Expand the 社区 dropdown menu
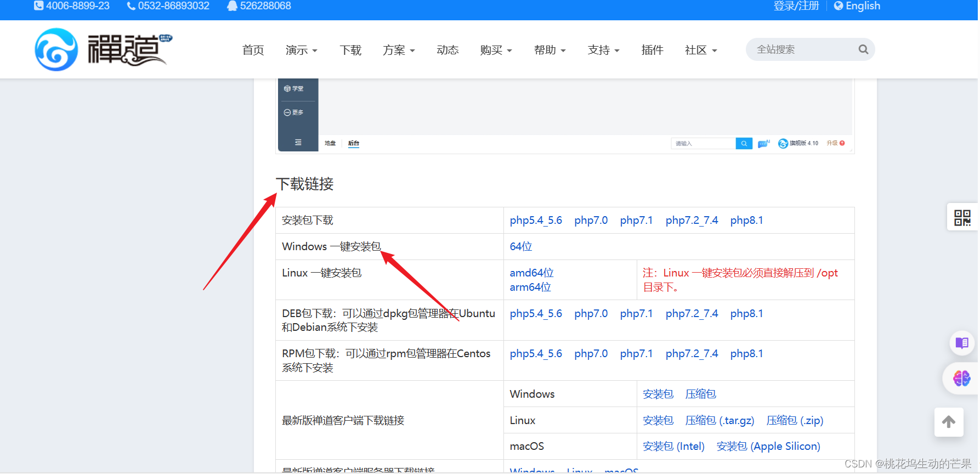The width and height of the screenshot is (980, 474). tap(701, 50)
